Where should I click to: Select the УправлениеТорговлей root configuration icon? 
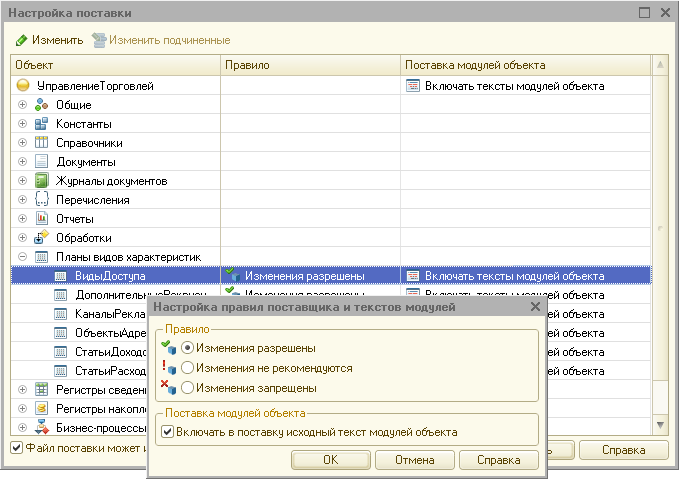[x=23, y=85]
